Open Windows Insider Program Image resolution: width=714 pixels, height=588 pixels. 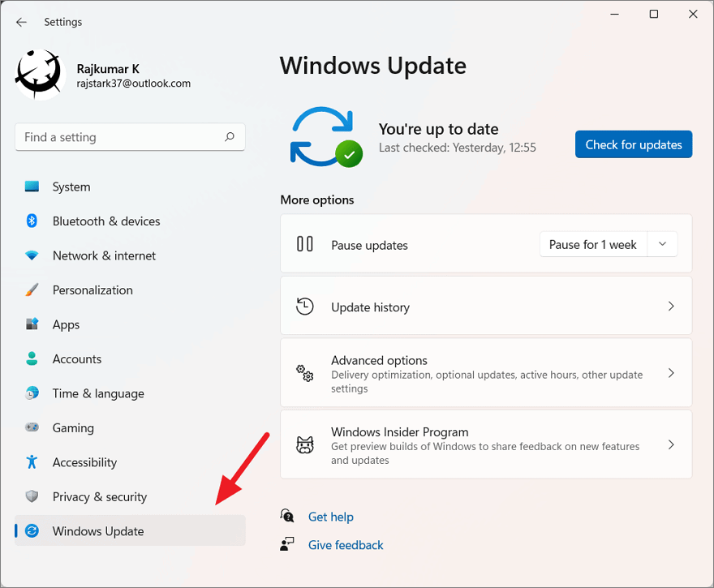pyautogui.click(x=486, y=444)
